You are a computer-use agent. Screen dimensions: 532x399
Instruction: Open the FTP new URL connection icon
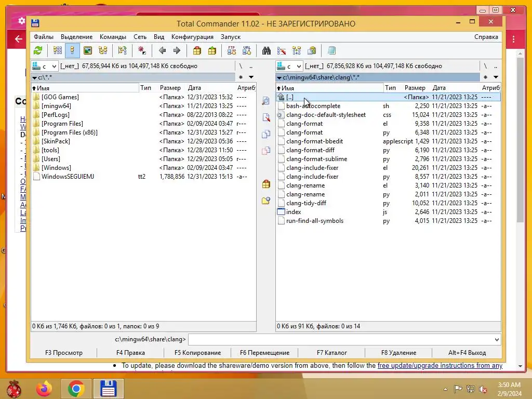click(247, 50)
